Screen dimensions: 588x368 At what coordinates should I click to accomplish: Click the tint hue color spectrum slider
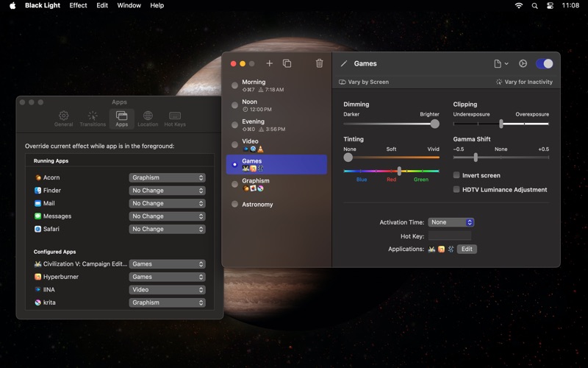[x=391, y=171]
